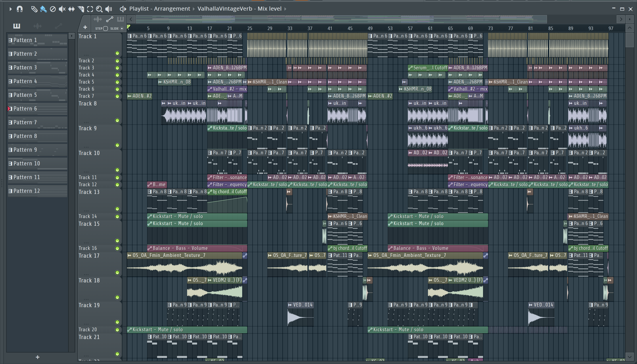This screenshot has height=364, width=637.
Task: Click timeline overview left arrow
Action: (x=131, y=19)
